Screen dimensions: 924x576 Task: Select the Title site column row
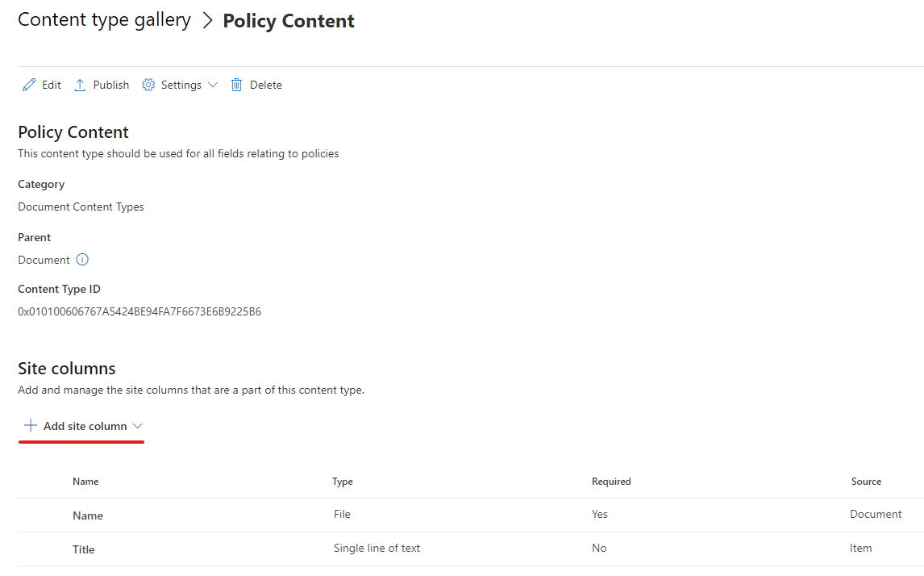pos(83,549)
